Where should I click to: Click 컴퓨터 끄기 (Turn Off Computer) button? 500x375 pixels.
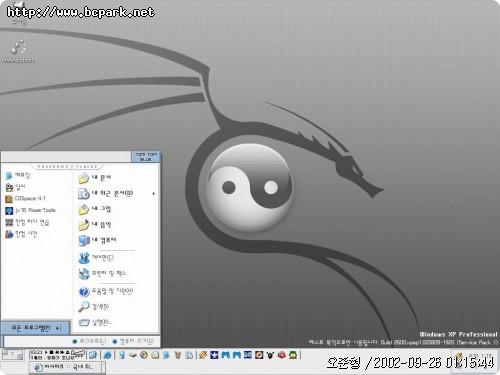(133, 341)
